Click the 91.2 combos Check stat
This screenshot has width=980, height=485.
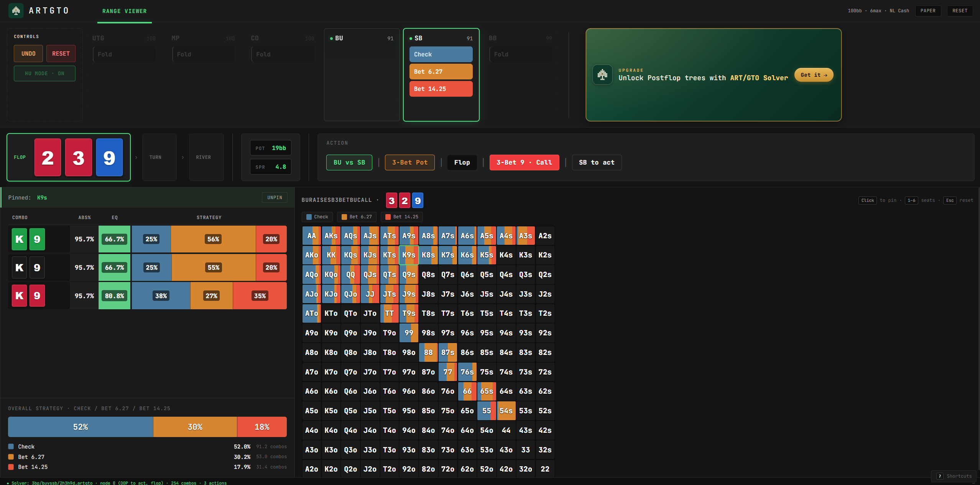coord(271,447)
